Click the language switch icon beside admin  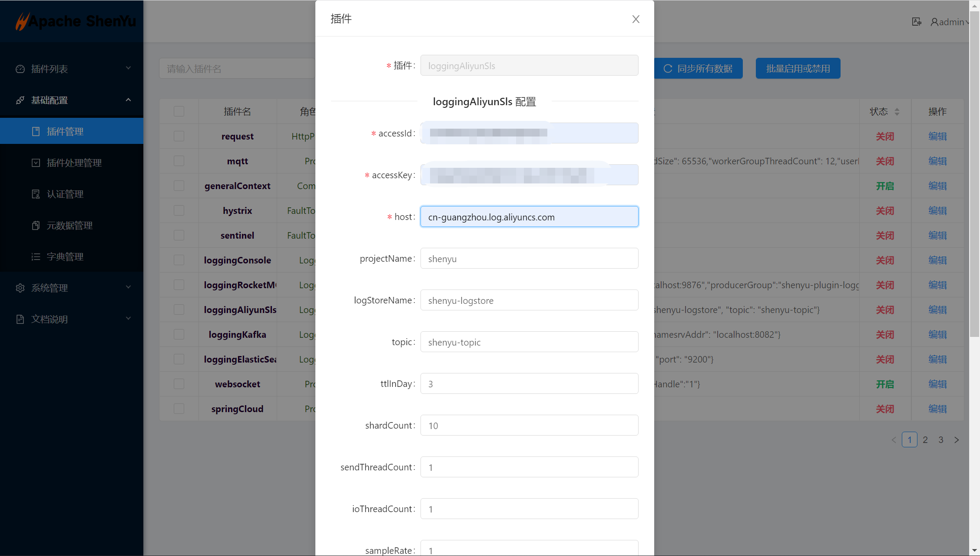tap(917, 22)
